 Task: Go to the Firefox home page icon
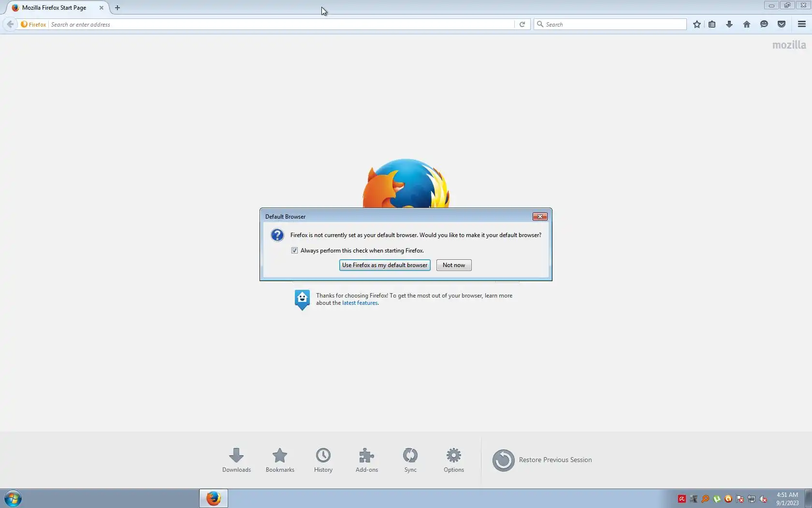747,24
